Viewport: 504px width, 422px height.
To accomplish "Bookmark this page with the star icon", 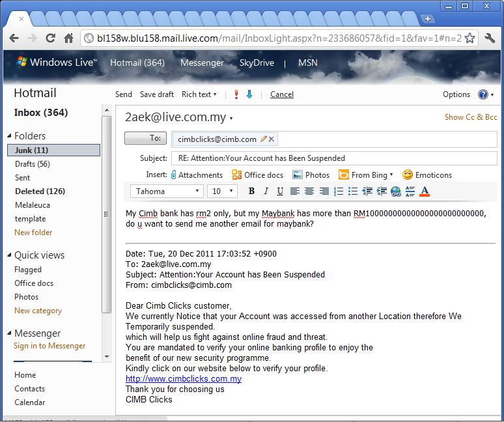I will [469, 38].
